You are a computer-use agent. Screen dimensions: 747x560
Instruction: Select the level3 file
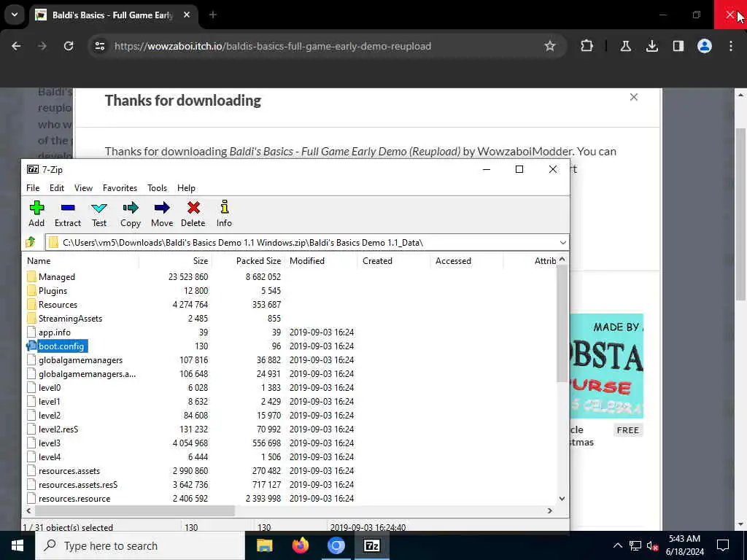click(44, 443)
